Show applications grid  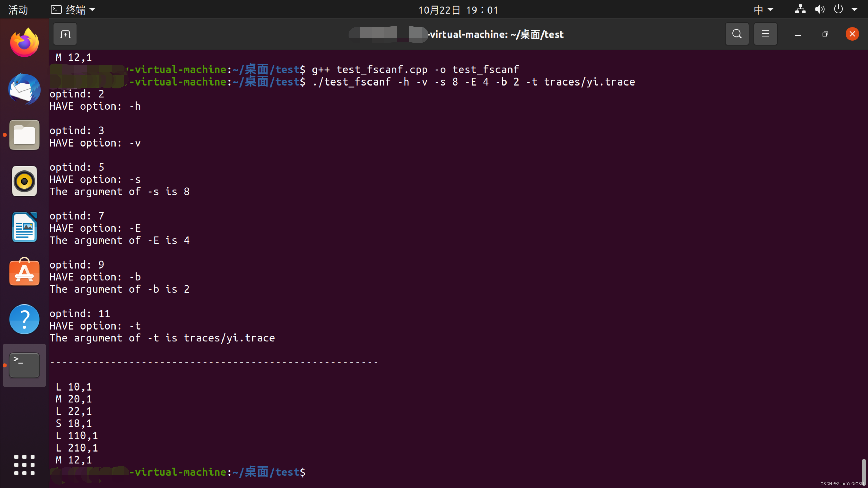pos(24,465)
